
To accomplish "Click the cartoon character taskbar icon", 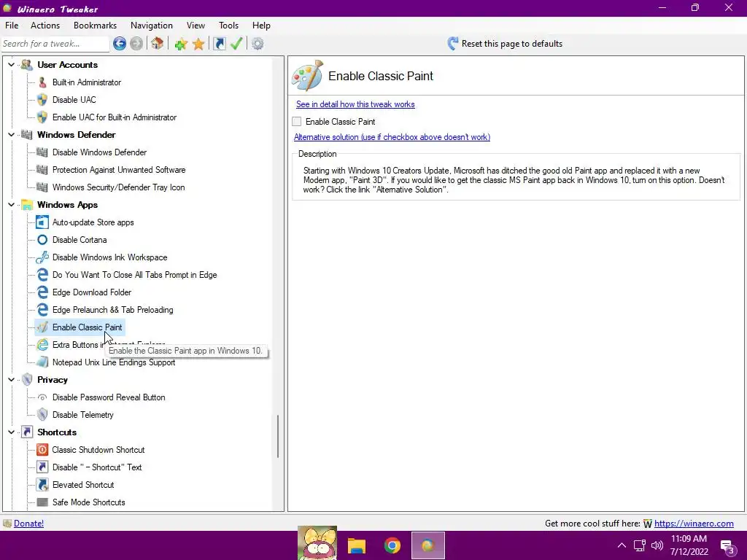I will tap(317, 542).
